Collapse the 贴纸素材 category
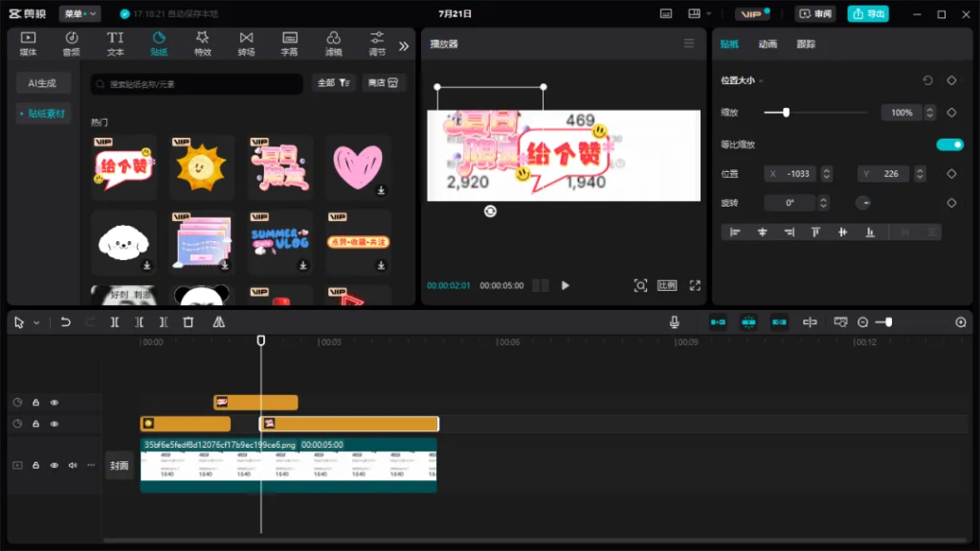Viewport: 980px width, 551px height. click(x=42, y=114)
